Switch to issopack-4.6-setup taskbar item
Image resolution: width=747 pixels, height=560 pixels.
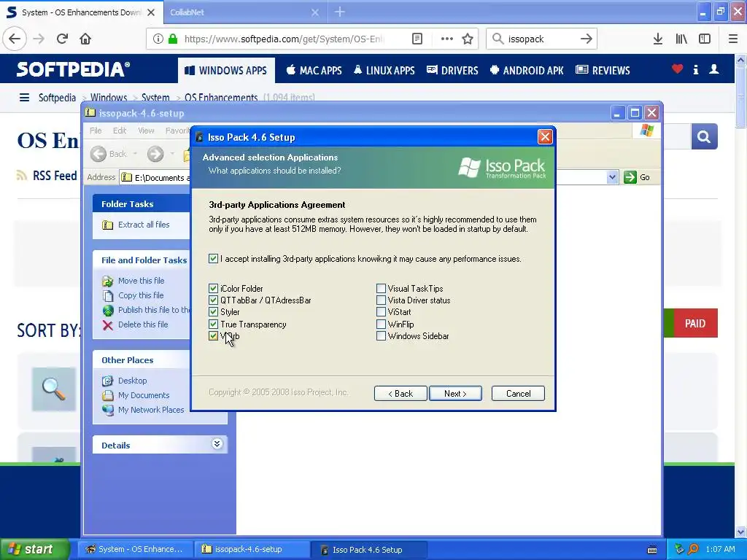tap(252, 549)
